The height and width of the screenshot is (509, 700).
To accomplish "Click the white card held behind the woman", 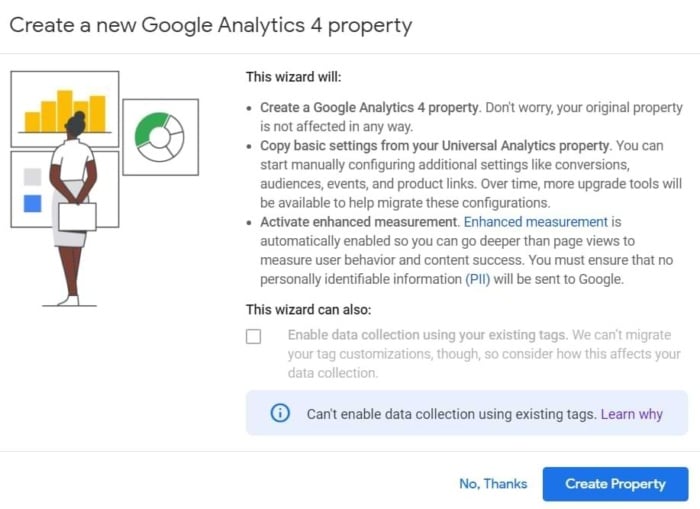I will pos(77,217).
